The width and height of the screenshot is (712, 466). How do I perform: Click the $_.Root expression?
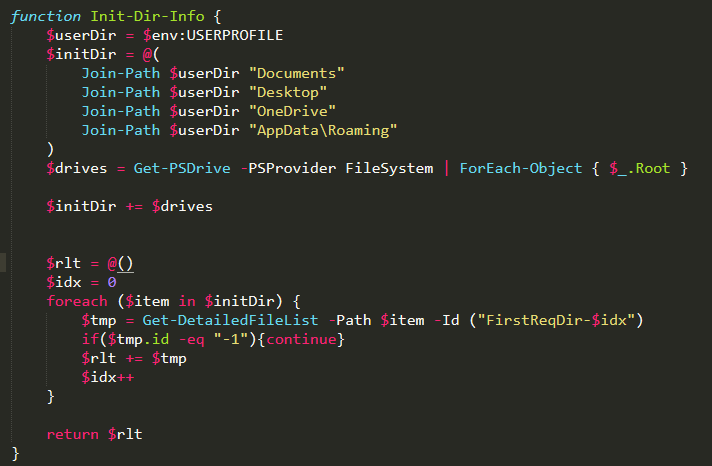pyautogui.click(x=640, y=169)
